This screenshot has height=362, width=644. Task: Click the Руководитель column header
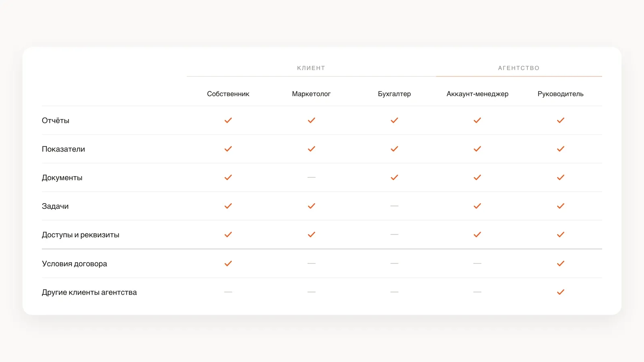click(561, 94)
